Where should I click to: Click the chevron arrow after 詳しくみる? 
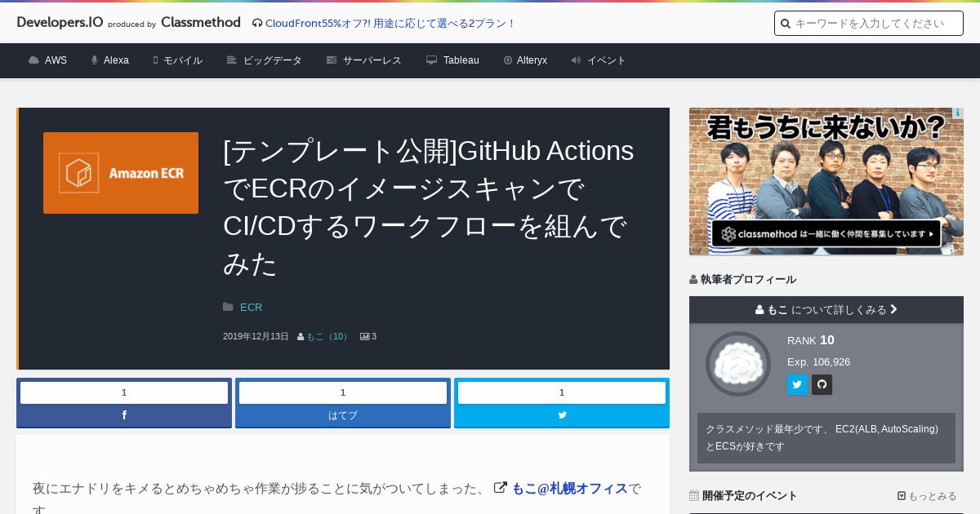tap(893, 309)
